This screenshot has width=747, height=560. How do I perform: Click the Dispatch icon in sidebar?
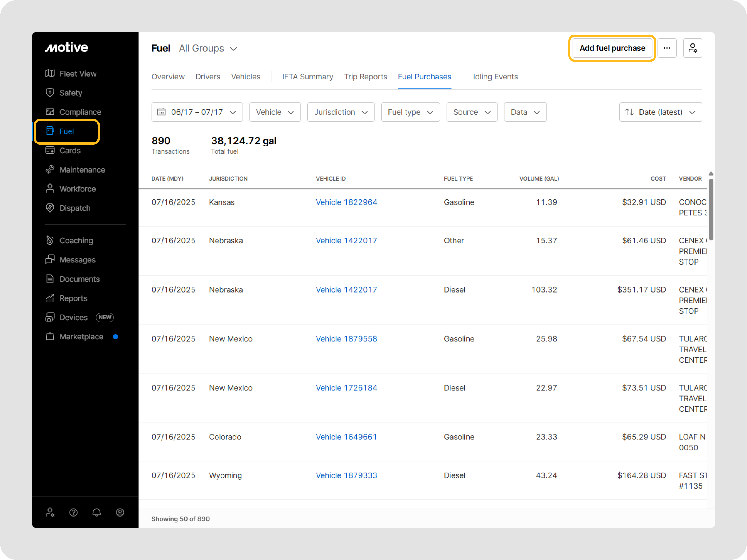50,208
